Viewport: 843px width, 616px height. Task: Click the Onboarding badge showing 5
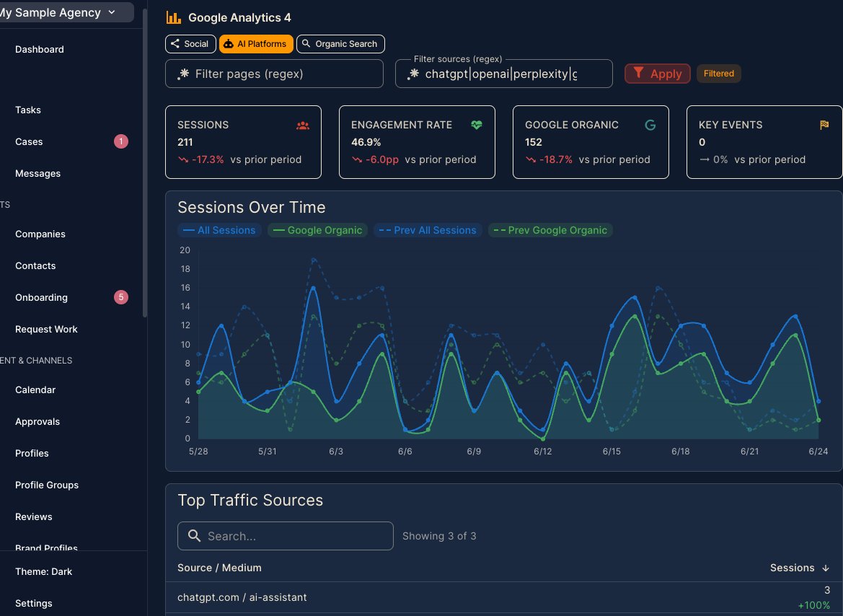tap(121, 297)
